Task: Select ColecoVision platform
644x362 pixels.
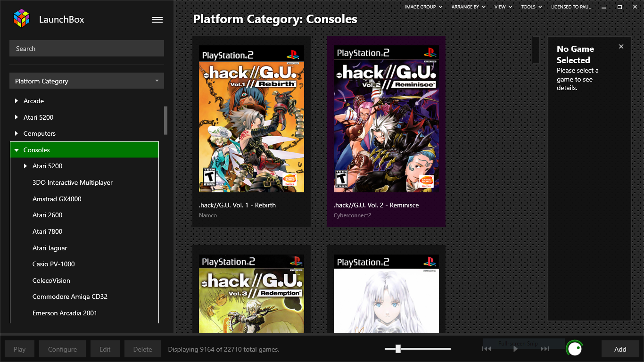Action: click(51, 280)
